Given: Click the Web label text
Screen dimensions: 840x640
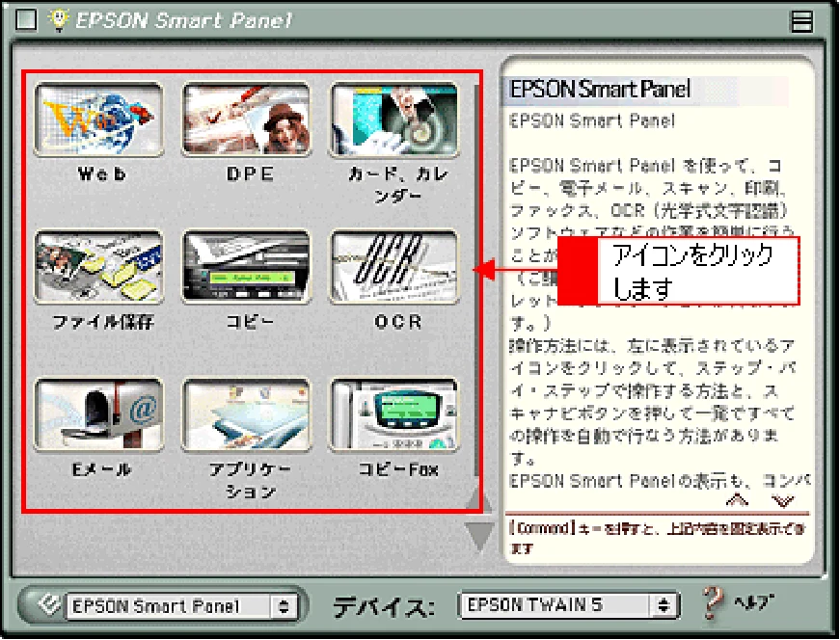Looking at the screenshot, I should pyautogui.click(x=101, y=174).
